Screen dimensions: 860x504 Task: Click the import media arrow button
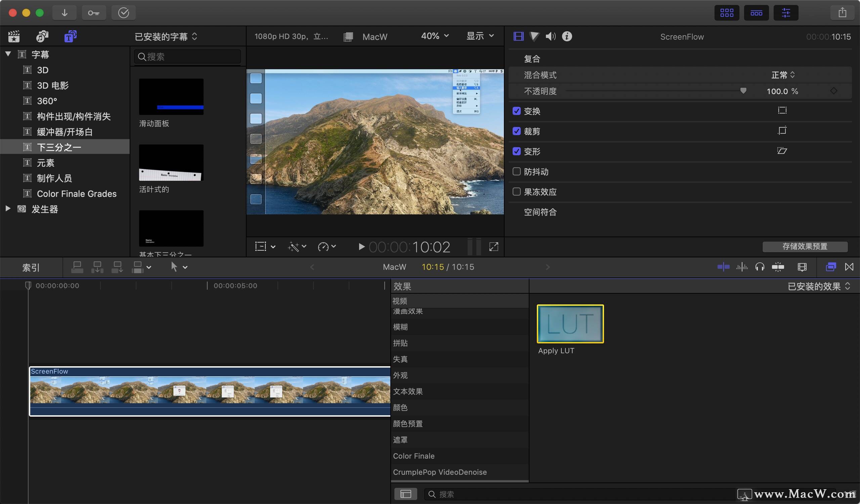tap(64, 13)
